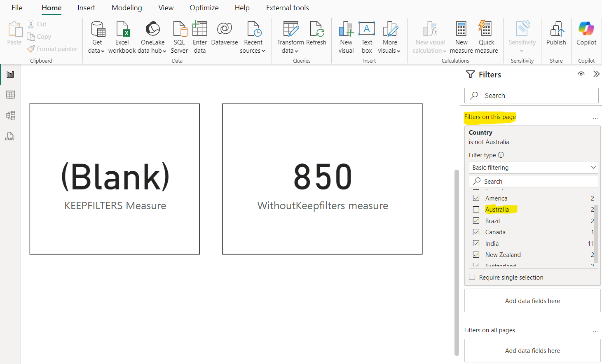Screen dimensions: 602x364
Task: Create a New measure
Action: [x=461, y=37]
